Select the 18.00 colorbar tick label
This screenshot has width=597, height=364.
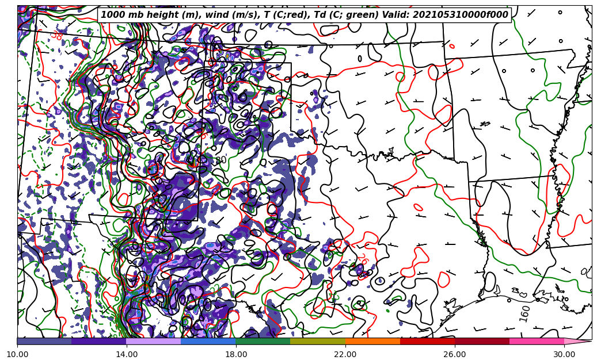(236, 354)
